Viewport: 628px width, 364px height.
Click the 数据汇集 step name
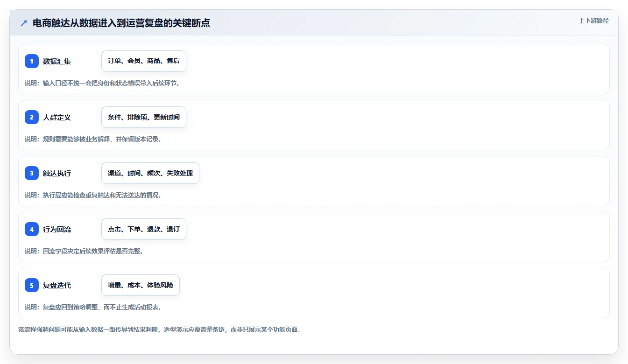(x=57, y=61)
